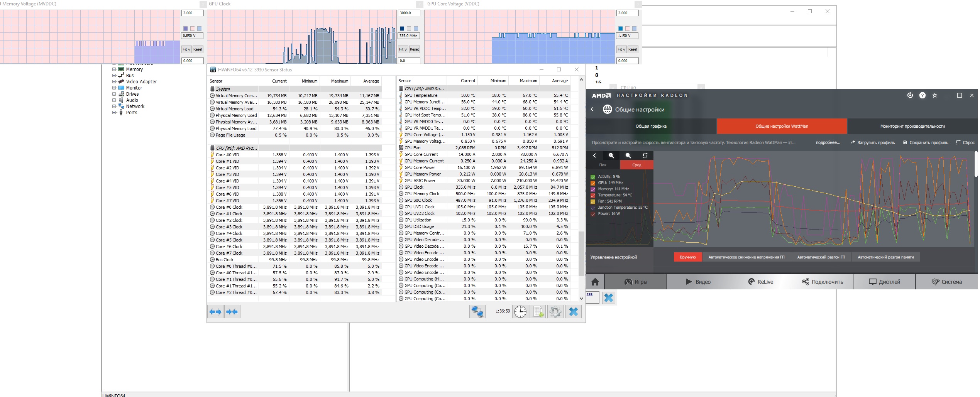Click Fit y in the GPU Clock graph
Viewport: 980px width, 397px height.
(403, 49)
